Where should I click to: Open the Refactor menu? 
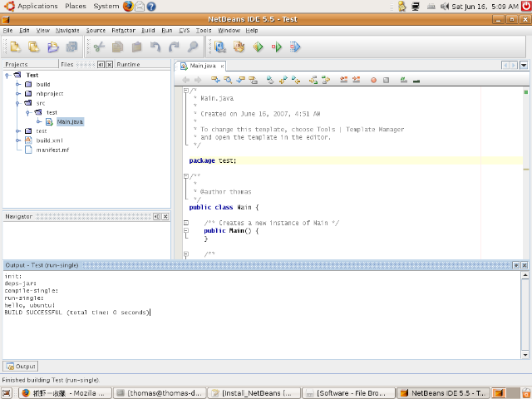click(124, 30)
